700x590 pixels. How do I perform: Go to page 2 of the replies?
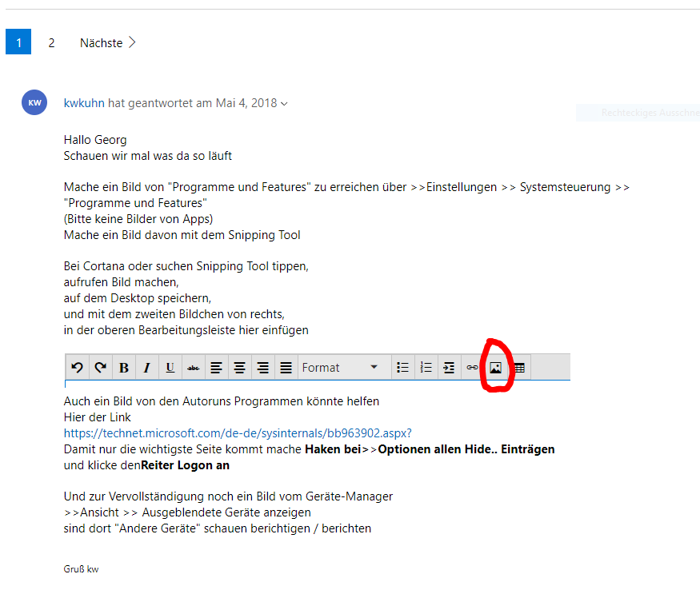[51, 42]
